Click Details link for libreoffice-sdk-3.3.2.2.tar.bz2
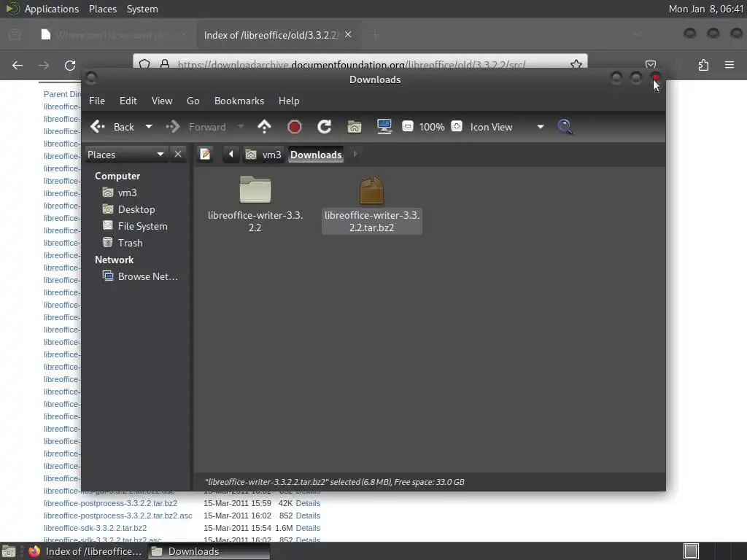Viewport: 747px width, 560px height. tap(308, 528)
